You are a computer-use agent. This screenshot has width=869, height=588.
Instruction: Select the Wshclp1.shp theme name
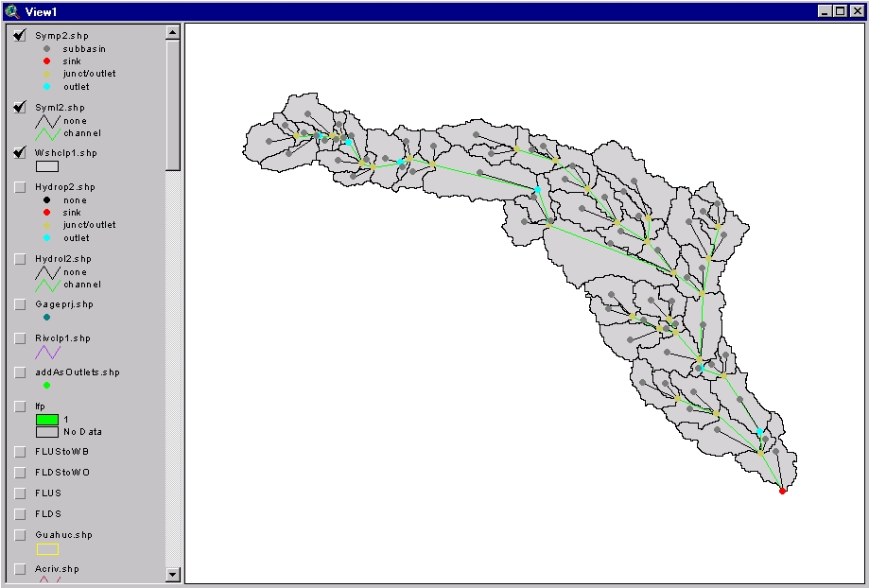coord(66,153)
